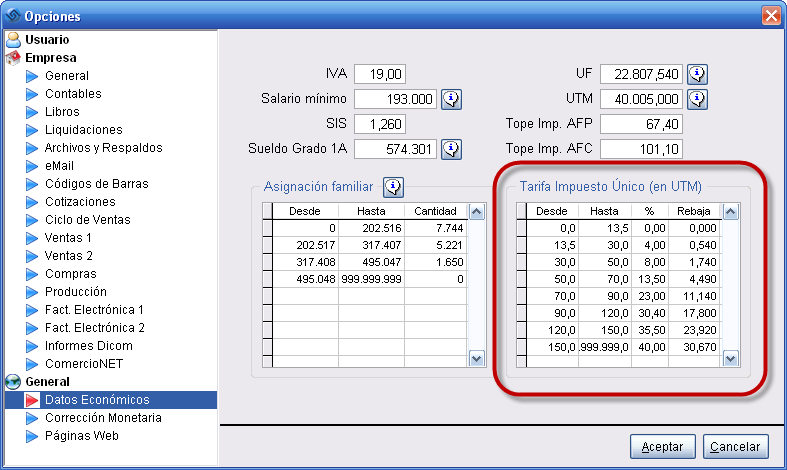Click the info icon next to UTM field
787x470 pixels.
697,99
